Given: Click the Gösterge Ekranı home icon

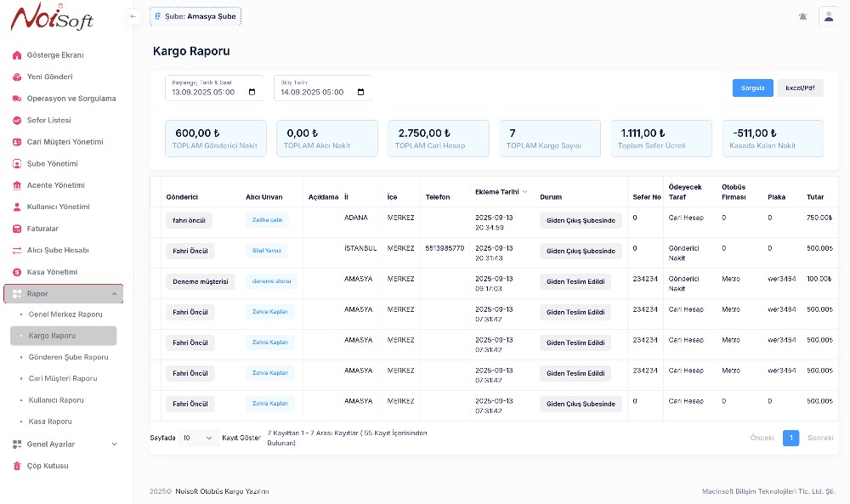Looking at the screenshot, I should click(x=17, y=55).
